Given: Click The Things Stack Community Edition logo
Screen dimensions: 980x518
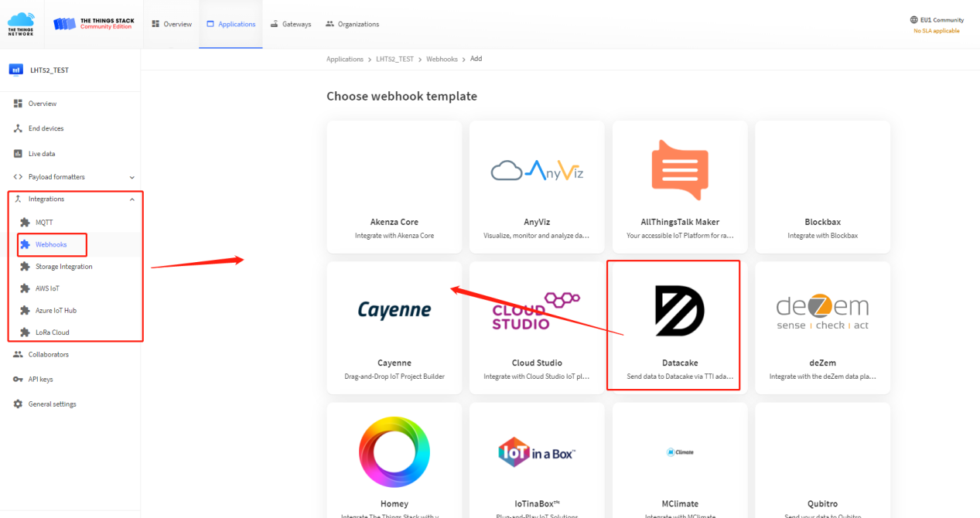Looking at the screenshot, I should pos(94,24).
